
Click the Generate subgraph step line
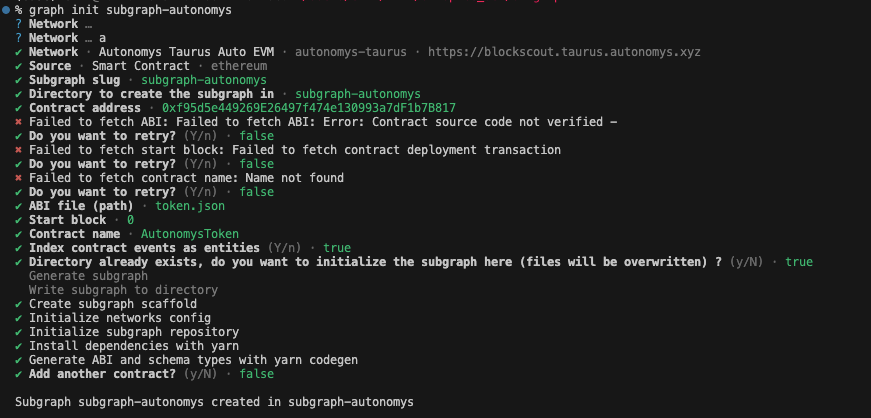[x=88, y=276]
